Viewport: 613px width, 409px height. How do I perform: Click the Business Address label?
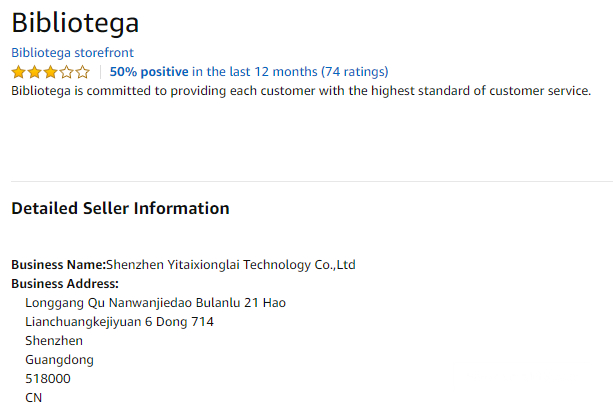tap(65, 284)
